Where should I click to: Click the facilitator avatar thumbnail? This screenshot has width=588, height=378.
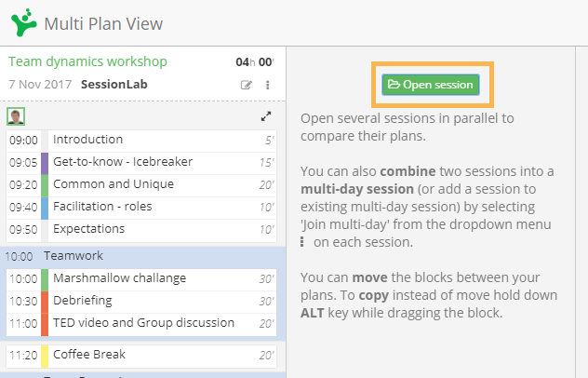(16, 116)
